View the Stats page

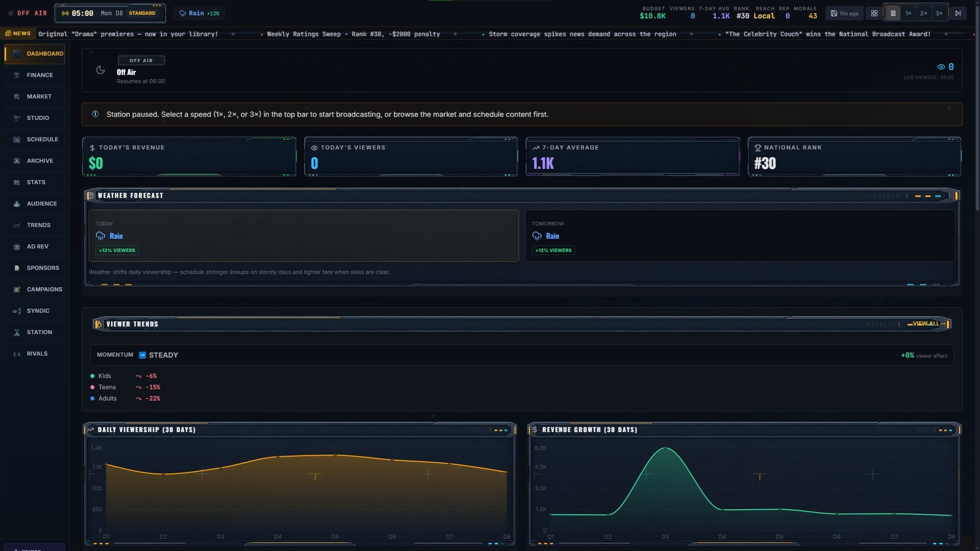[35, 182]
